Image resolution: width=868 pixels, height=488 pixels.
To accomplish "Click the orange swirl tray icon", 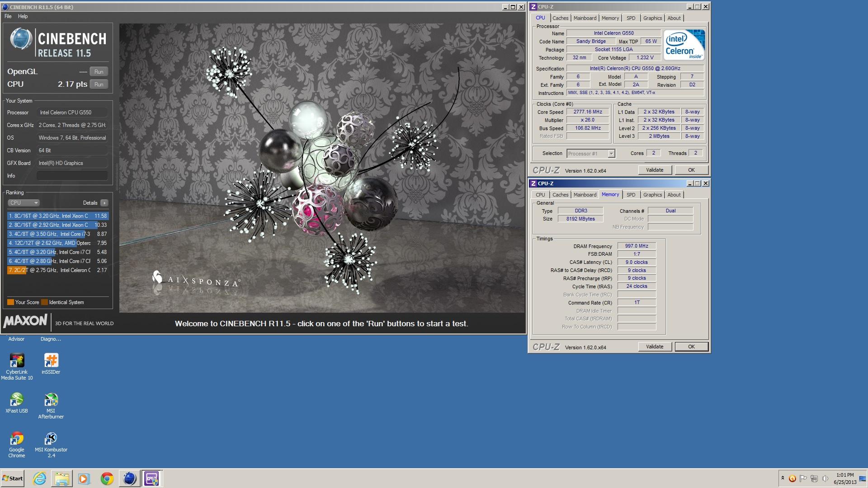I will click(792, 479).
